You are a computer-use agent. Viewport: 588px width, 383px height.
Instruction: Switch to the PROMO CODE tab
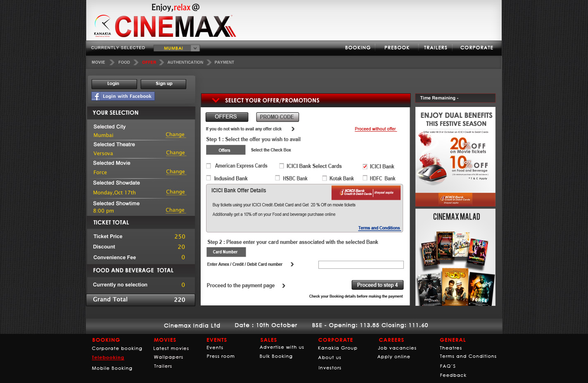(x=277, y=117)
